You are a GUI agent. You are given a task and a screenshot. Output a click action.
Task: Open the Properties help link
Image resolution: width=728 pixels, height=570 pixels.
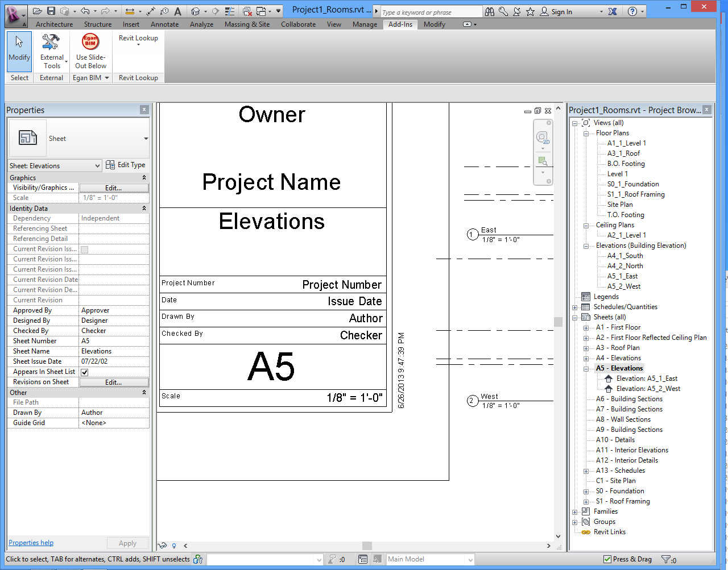(31, 543)
